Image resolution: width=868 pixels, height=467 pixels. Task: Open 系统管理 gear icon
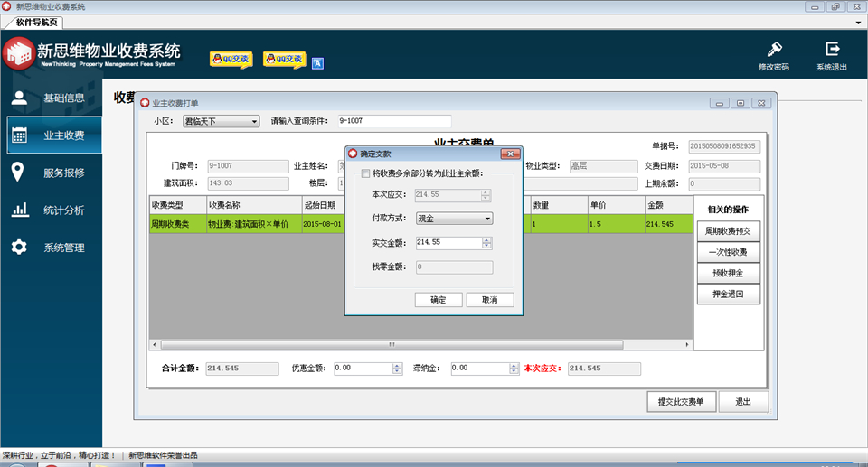pos(19,247)
